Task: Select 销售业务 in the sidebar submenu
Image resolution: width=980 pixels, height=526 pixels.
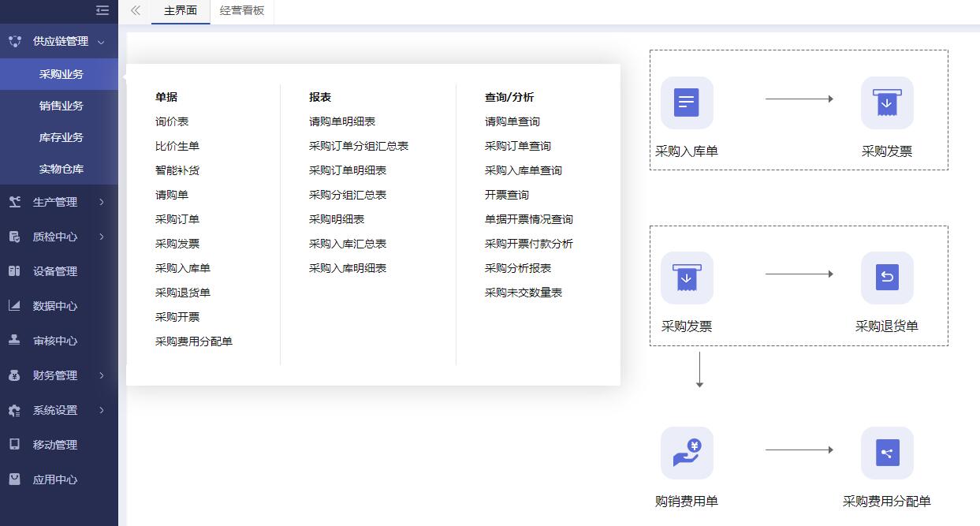Action: [61, 106]
